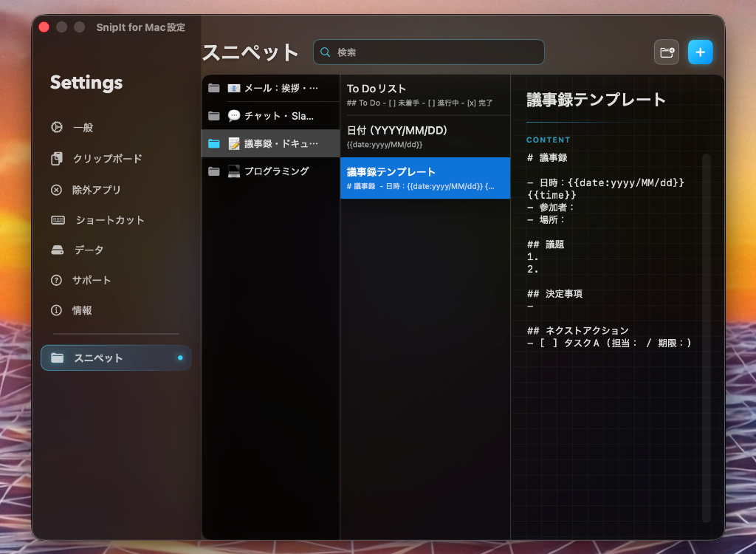The width and height of the screenshot is (756, 554).
Task: Switch to the 議事録・ドキュ folder
Action: click(269, 143)
